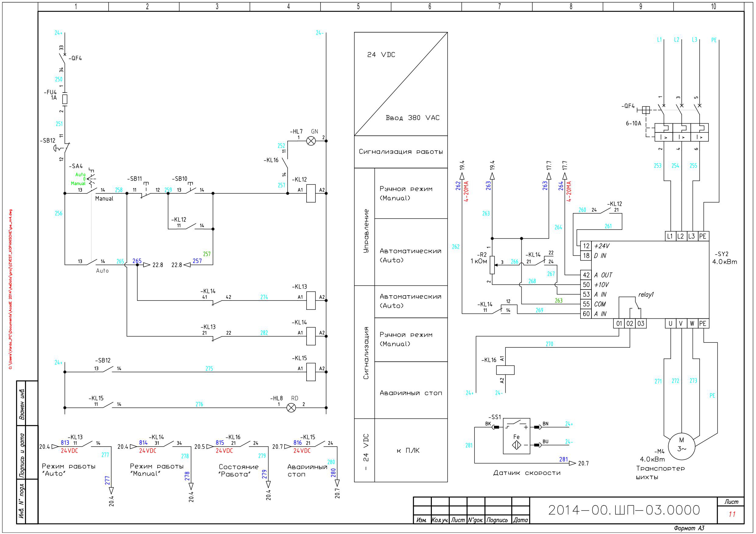Select the KL12 relay coil rectangle
This screenshot has width=756, height=534.
[311, 193]
